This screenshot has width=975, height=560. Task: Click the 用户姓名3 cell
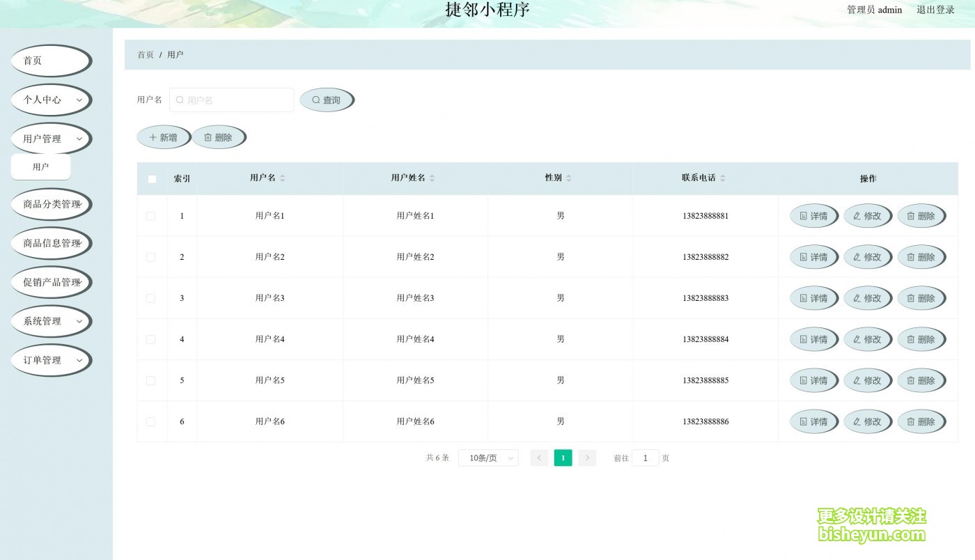415,298
